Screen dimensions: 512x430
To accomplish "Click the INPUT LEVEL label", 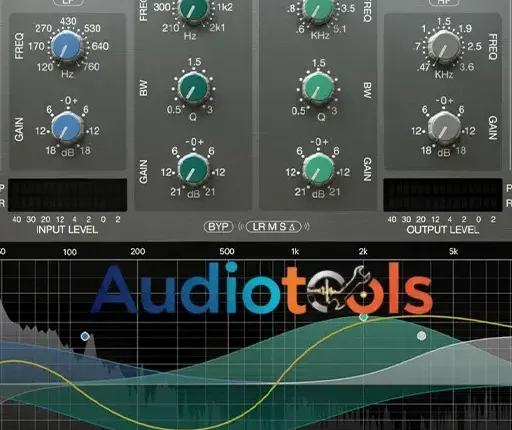I will [x=67, y=230].
